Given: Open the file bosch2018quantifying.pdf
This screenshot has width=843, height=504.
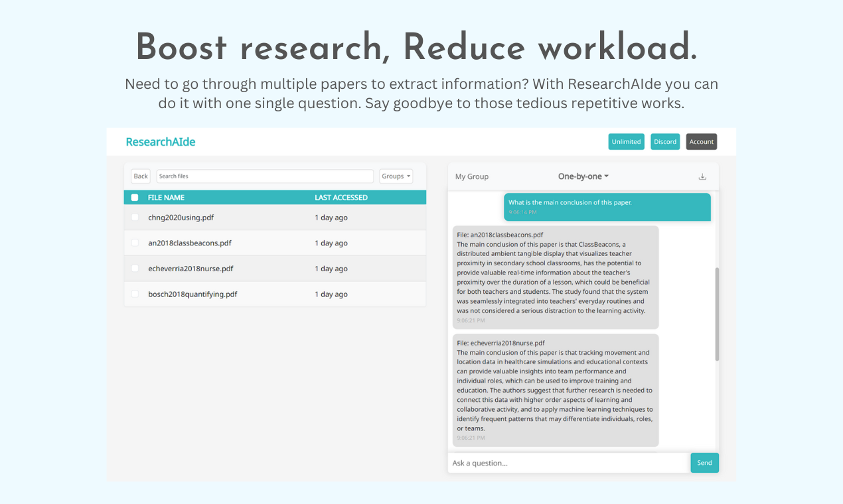Looking at the screenshot, I should pyautogui.click(x=192, y=294).
